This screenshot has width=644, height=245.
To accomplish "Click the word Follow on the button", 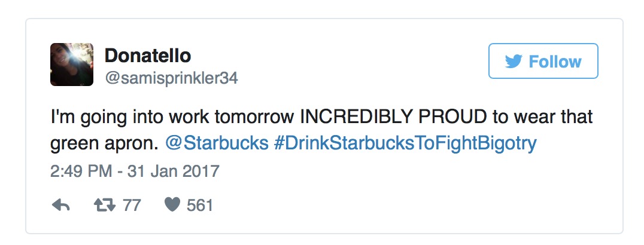I will pos(555,62).
